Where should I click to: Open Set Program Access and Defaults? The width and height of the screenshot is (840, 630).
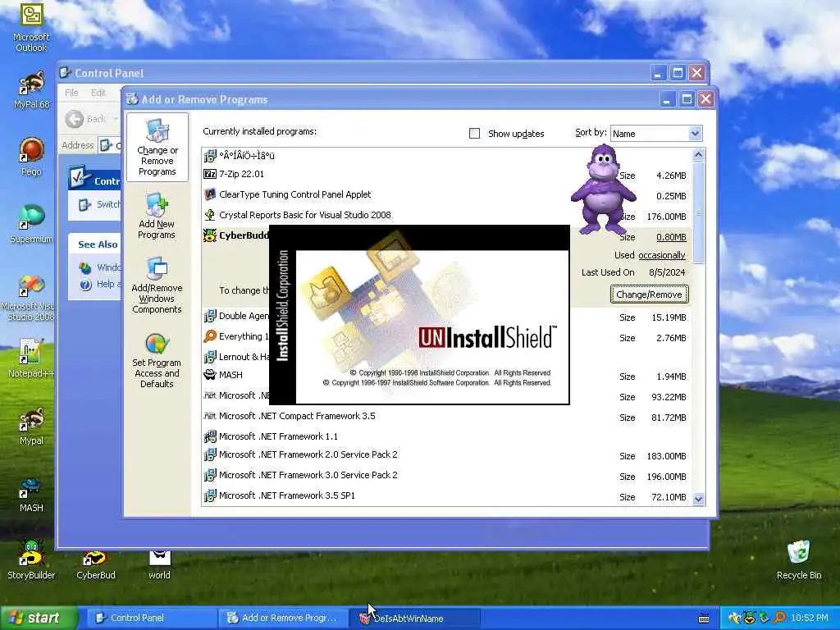(x=157, y=360)
